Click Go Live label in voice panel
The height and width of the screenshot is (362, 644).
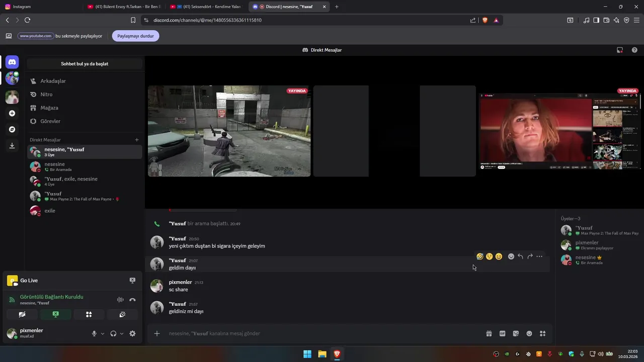point(29,281)
